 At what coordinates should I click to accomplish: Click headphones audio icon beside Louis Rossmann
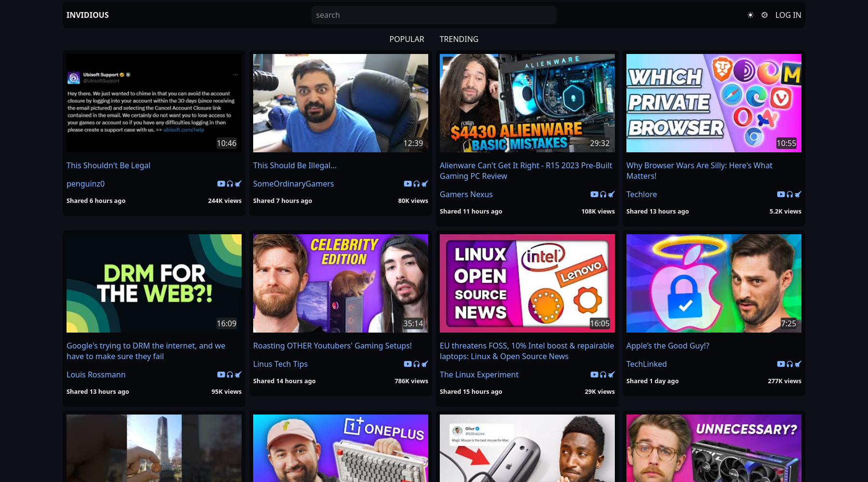[x=230, y=375]
